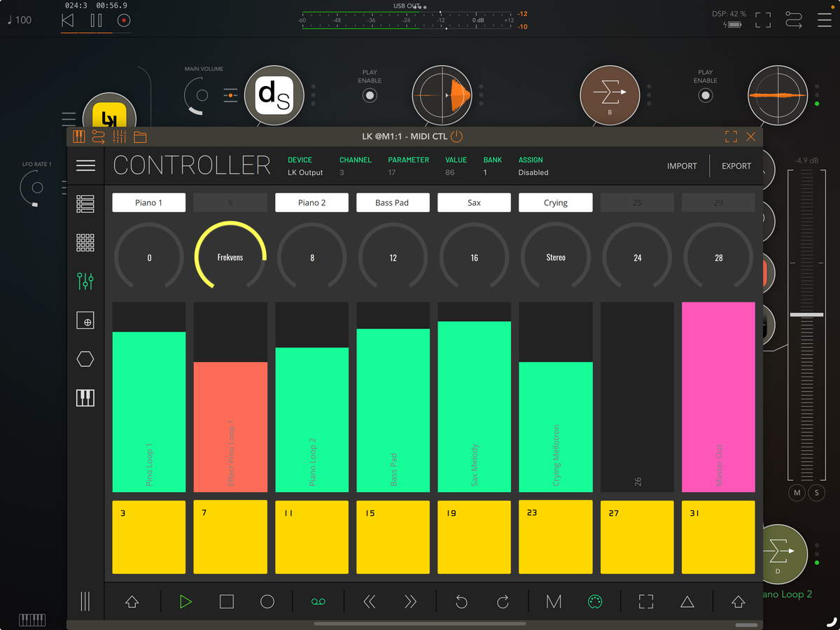Toggle the MIDI CTL power button
Screen dimensions: 840x630
(x=456, y=136)
